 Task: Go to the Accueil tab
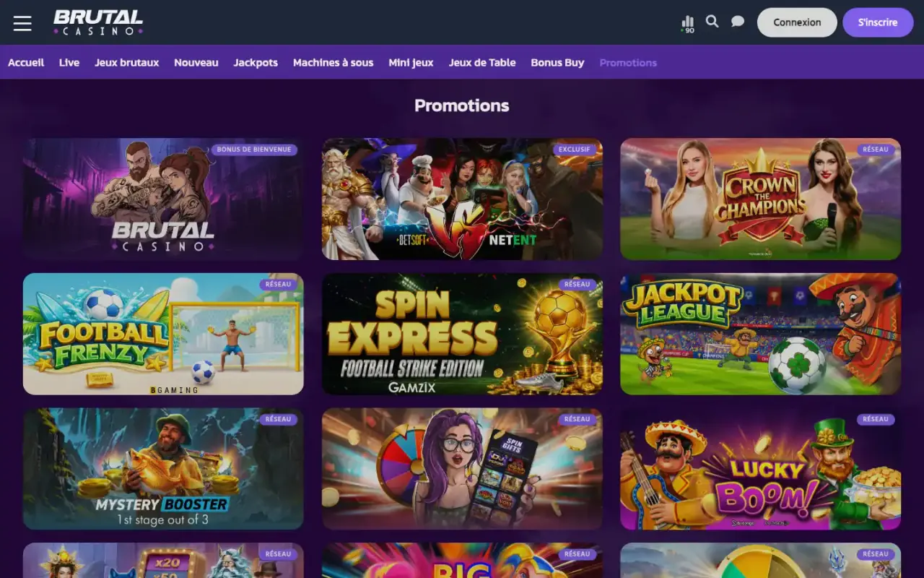pos(26,63)
